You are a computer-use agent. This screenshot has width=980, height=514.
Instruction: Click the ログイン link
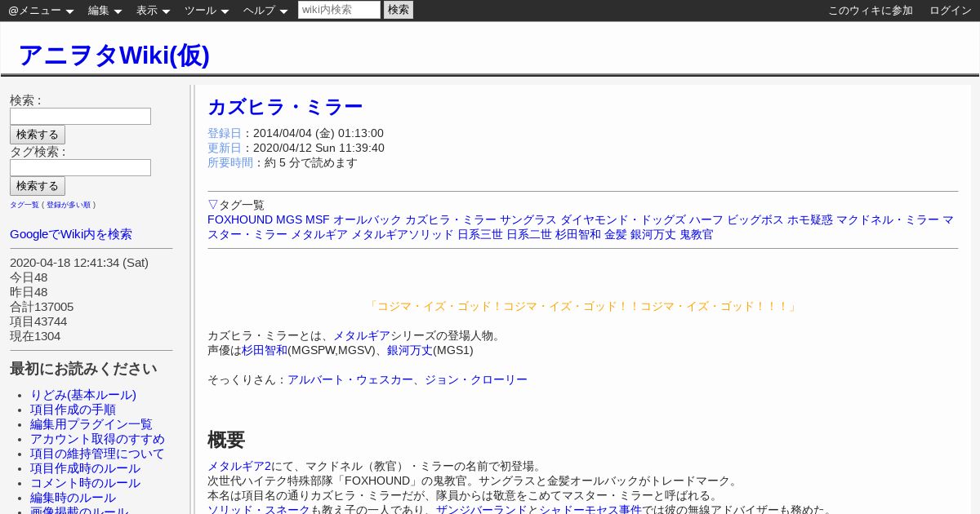(x=951, y=11)
